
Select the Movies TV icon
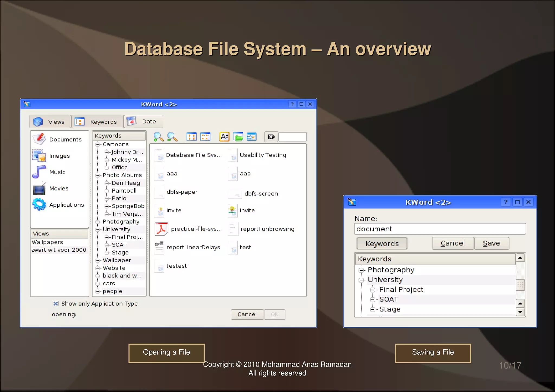point(39,188)
